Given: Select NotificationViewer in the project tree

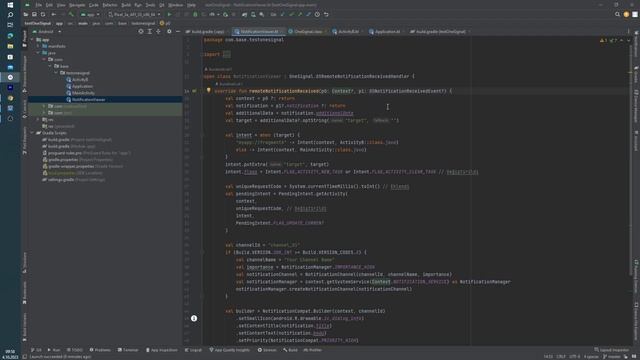Looking at the screenshot, I should pyautogui.click(x=89, y=99).
